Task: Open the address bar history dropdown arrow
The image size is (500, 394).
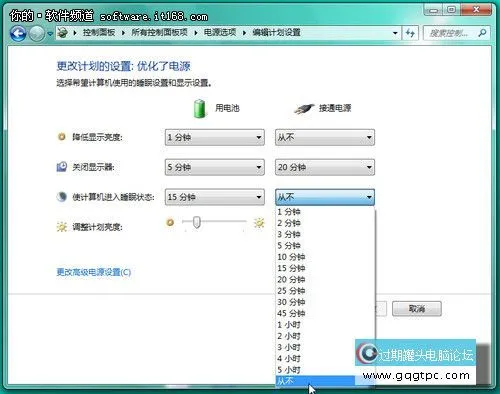Action: [395, 33]
